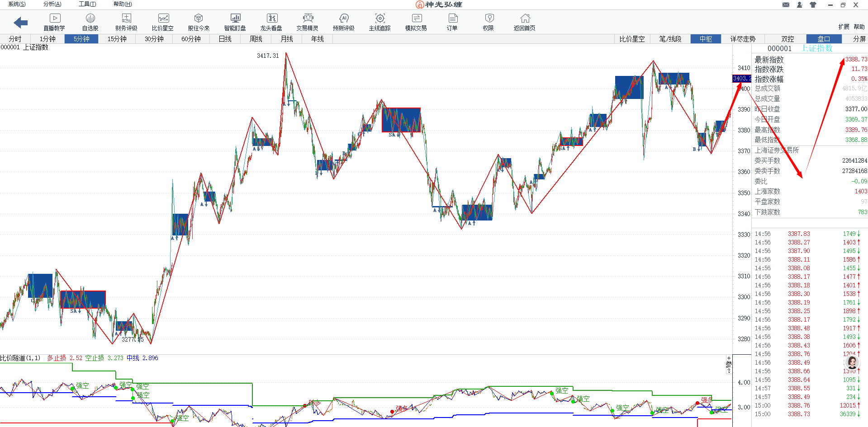Toggle the 中枢 overlay button
The image size is (868, 427).
pos(706,39)
